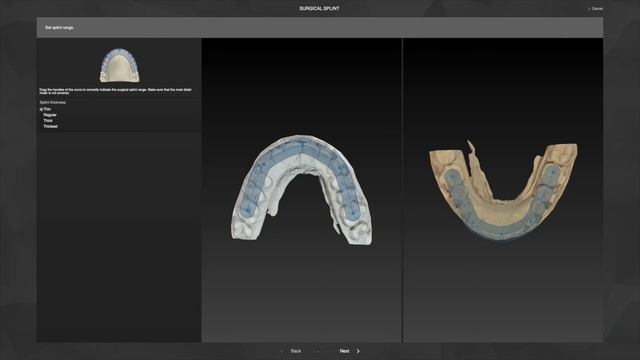The image size is (640, 360).
Task: Click the Next button
Action: (x=344, y=351)
